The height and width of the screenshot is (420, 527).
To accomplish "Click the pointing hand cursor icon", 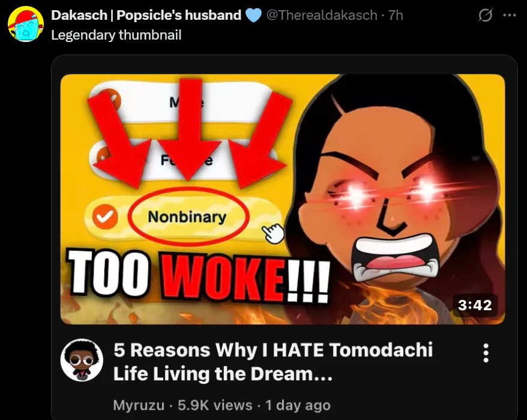I will [x=273, y=233].
